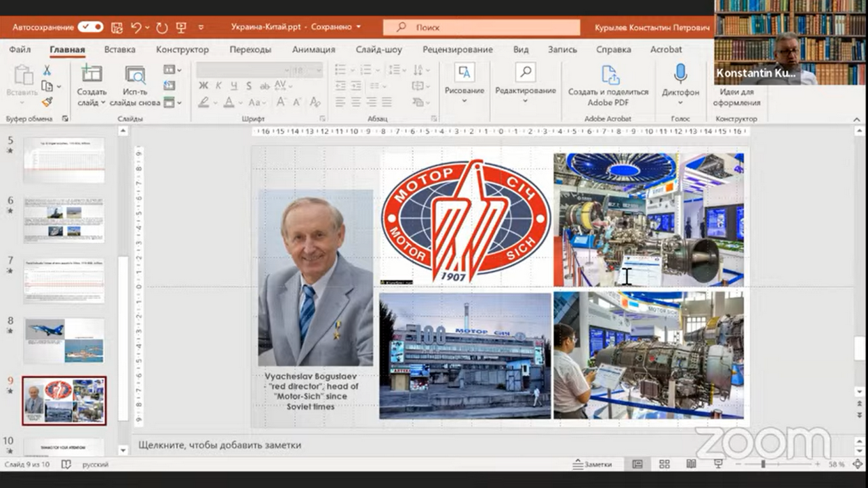Align text to the right

372,102
